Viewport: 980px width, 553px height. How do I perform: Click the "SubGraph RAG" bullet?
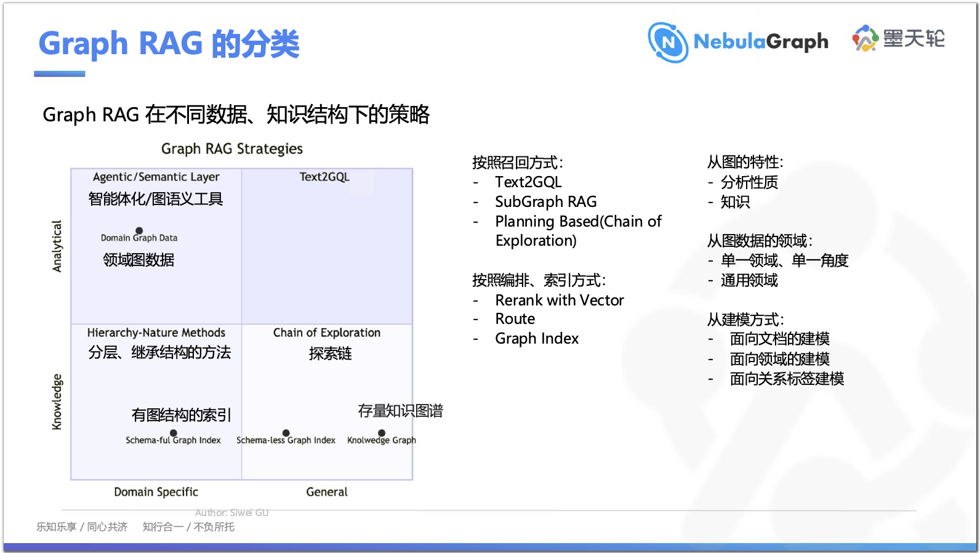[546, 202]
